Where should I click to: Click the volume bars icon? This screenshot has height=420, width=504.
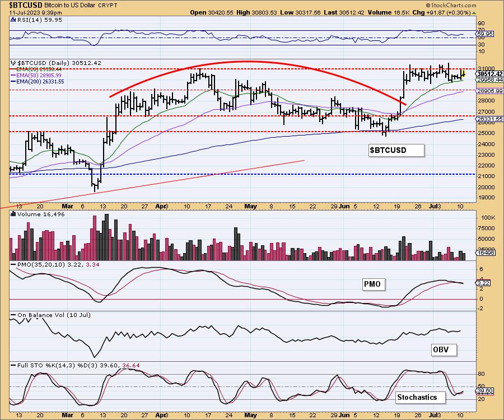click(13, 214)
